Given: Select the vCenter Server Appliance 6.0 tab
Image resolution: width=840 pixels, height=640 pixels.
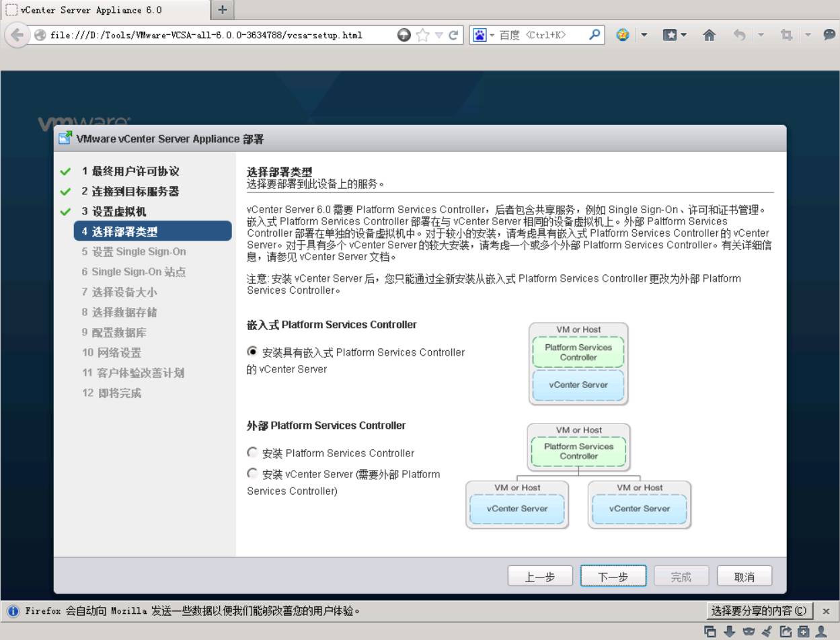Looking at the screenshot, I should 105,10.
